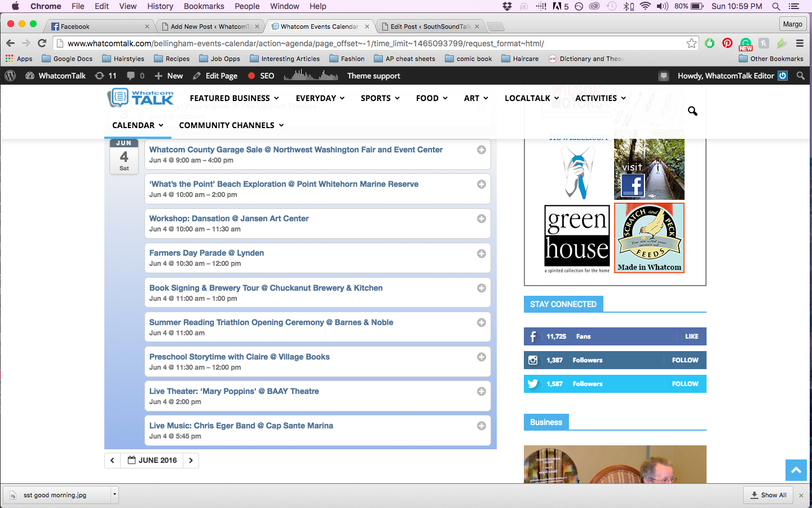Screen dimensions: 812x508
Task: Click Edit Page in admin bar
Action: pos(215,76)
